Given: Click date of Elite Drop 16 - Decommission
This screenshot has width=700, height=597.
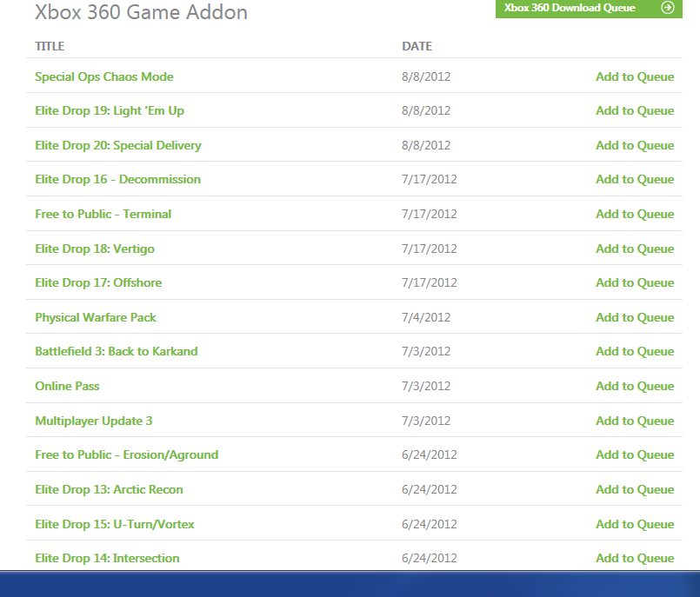Looking at the screenshot, I should [429, 179].
